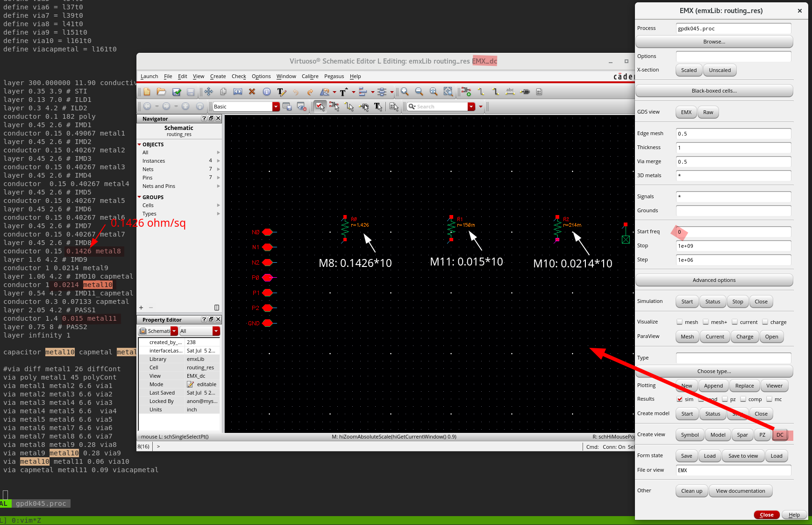
Task: Open object properties via the info icon
Action: [267, 92]
